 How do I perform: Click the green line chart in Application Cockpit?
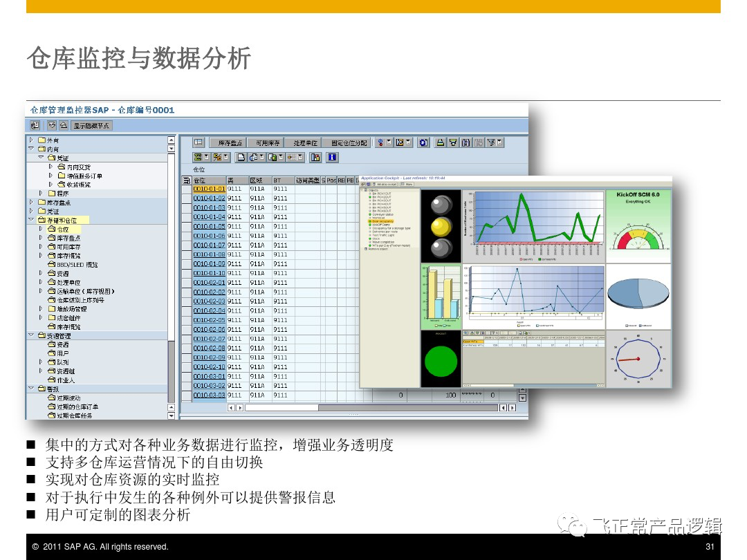(533, 226)
